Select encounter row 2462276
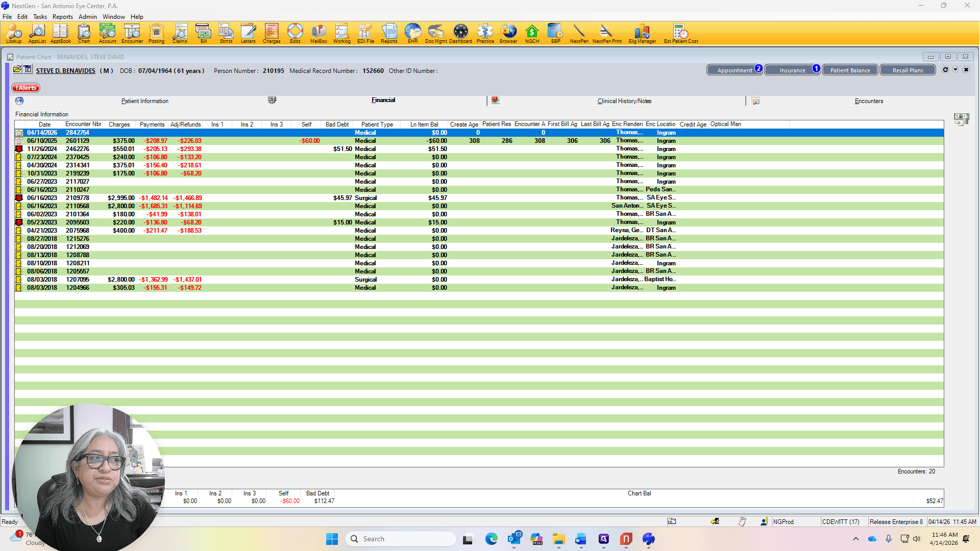 pos(479,149)
